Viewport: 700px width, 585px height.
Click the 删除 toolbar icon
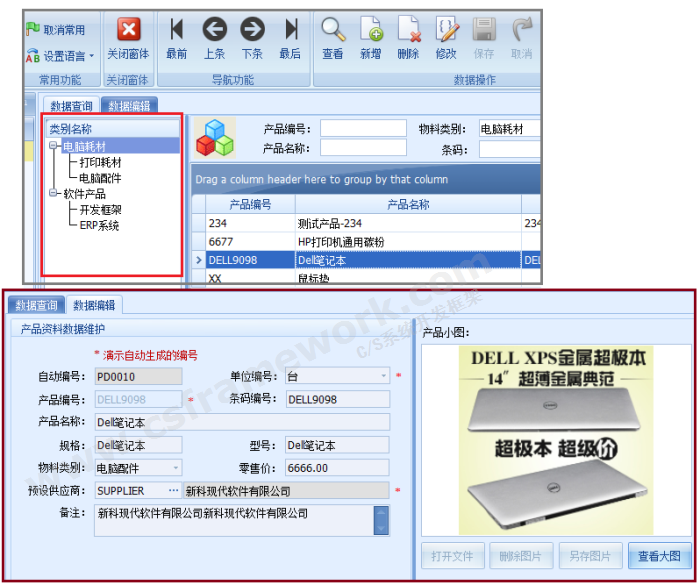(408, 30)
